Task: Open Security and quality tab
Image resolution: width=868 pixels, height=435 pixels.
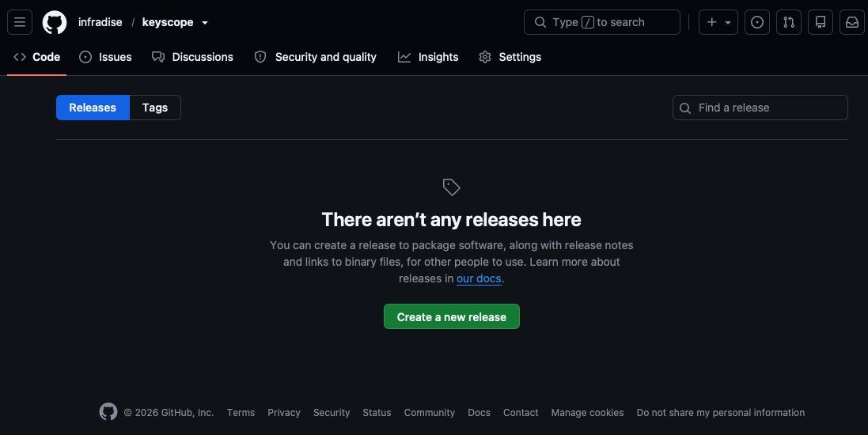Action: click(315, 57)
